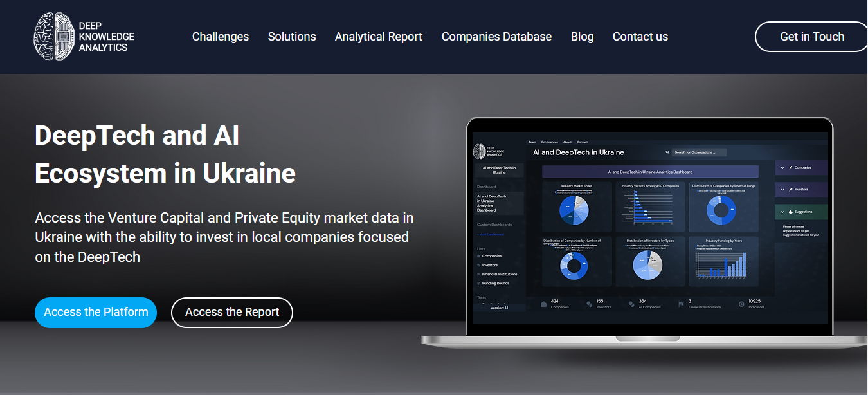The image size is (868, 395).
Task: Select Contact in the laptop dashboard top menu
Action: 582,142
